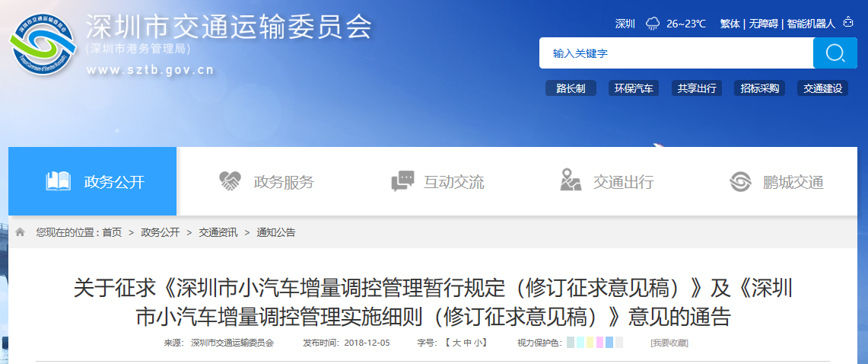The image size is (868, 364).
Task: Select the pink eye-protection color swatch
Action: point(599,343)
